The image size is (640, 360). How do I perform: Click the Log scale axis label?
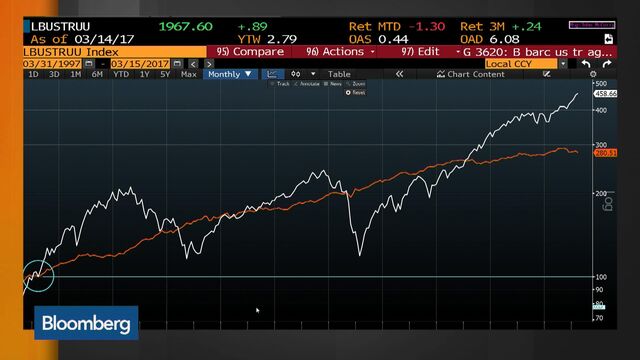pyautogui.click(x=609, y=201)
